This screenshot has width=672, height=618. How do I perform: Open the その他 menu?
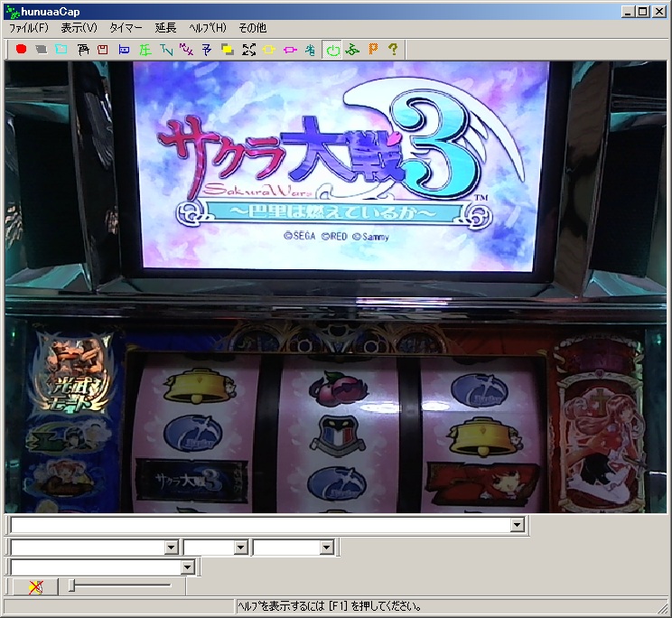(252, 28)
